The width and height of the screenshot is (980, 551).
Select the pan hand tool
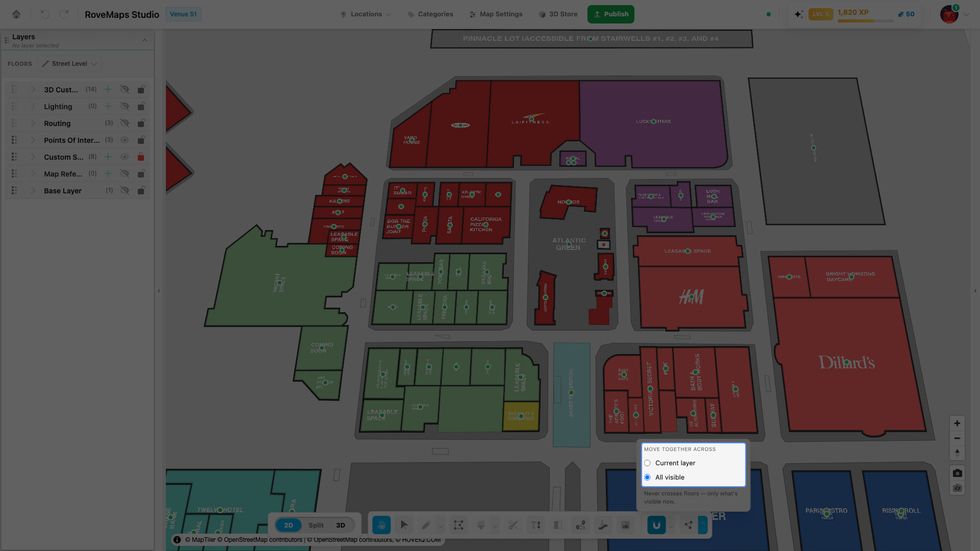[381, 525]
